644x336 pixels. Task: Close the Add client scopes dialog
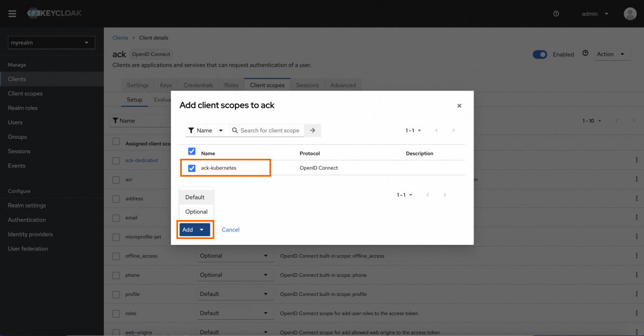pyautogui.click(x=459, y=106)
